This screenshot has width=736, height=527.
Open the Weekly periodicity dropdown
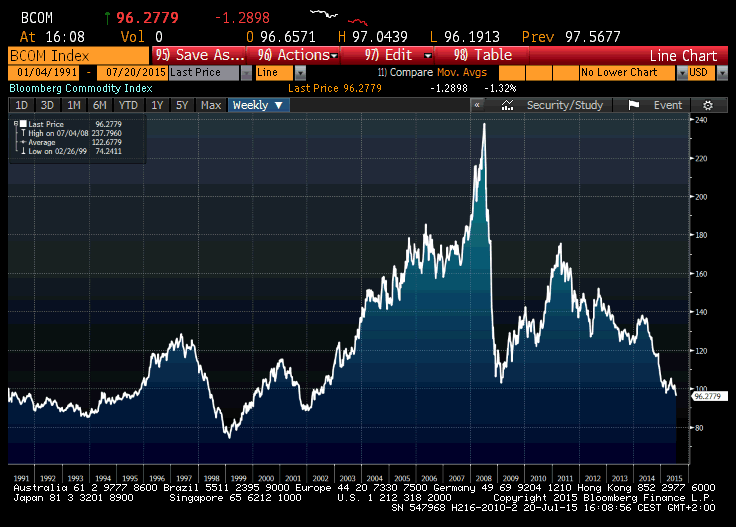click(x=259, y=105)
